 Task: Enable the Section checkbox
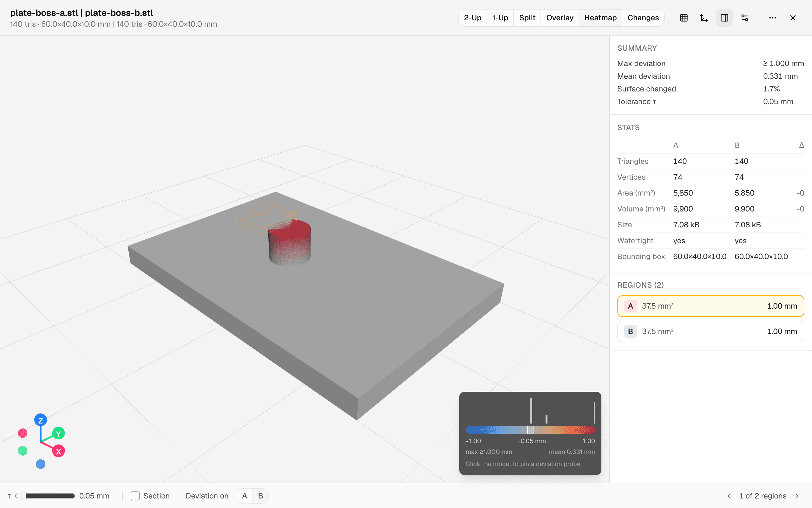[x=135, y=496]
